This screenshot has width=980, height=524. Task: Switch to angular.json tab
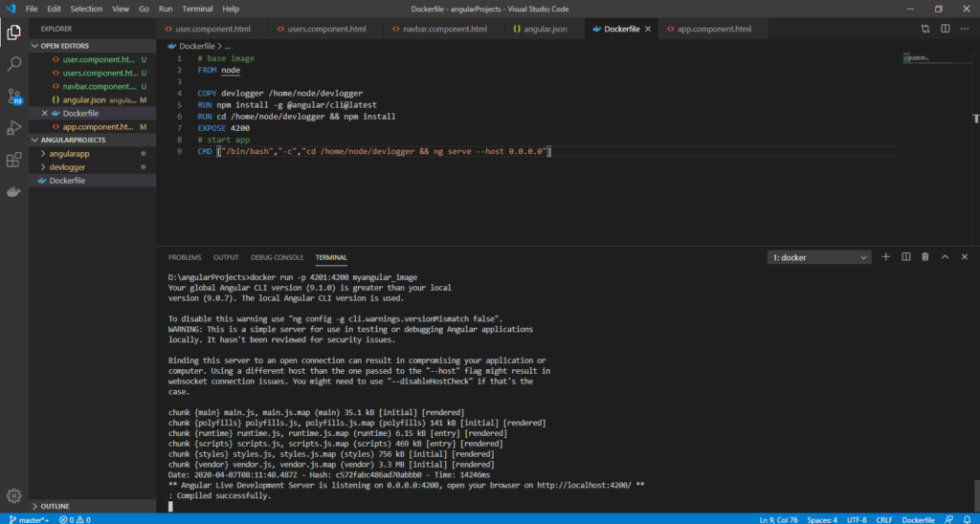point(544,29)
